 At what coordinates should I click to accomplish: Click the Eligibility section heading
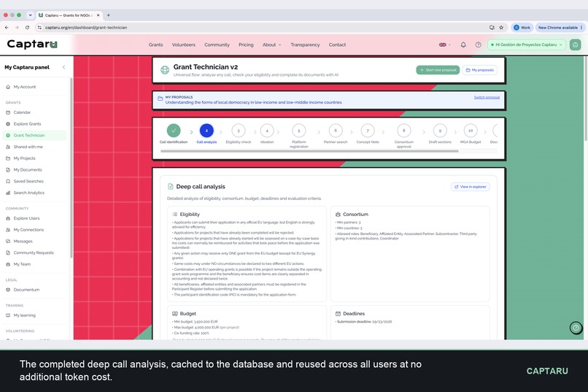click(190, 215)
